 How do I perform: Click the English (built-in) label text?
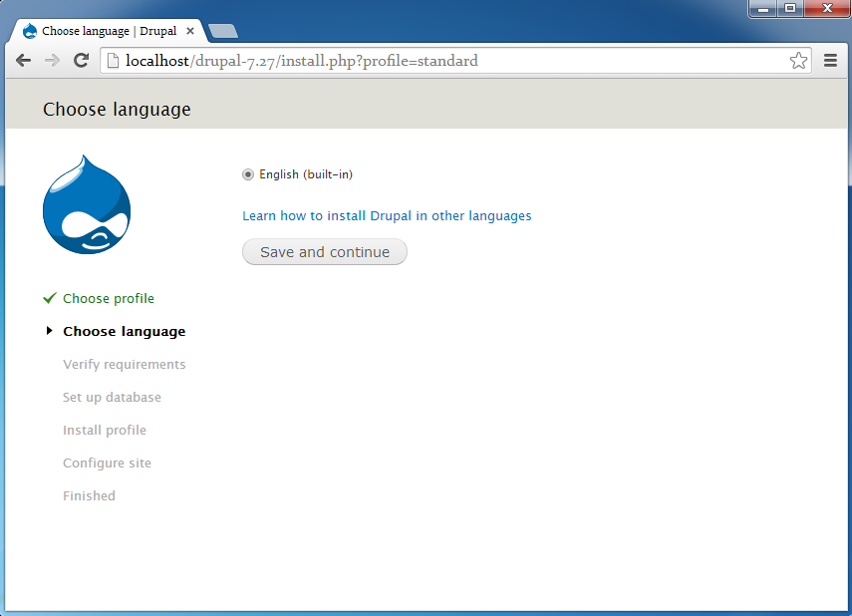tap(306, 174)
